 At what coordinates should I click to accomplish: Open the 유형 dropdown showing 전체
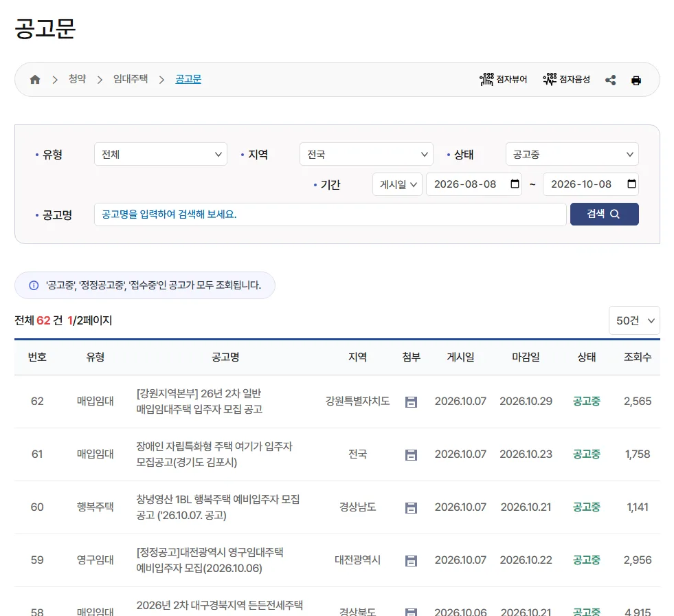pyautogui.click(x=161, y=154)
